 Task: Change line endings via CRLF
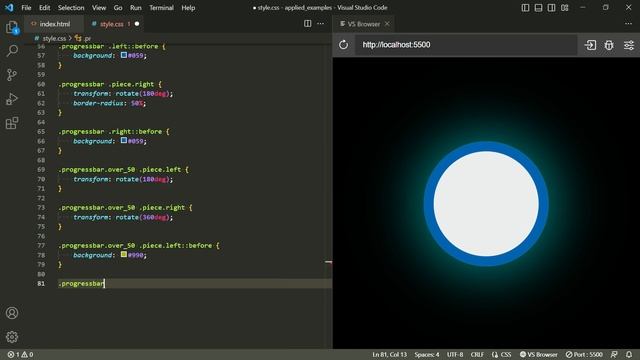tap(477, 354)
